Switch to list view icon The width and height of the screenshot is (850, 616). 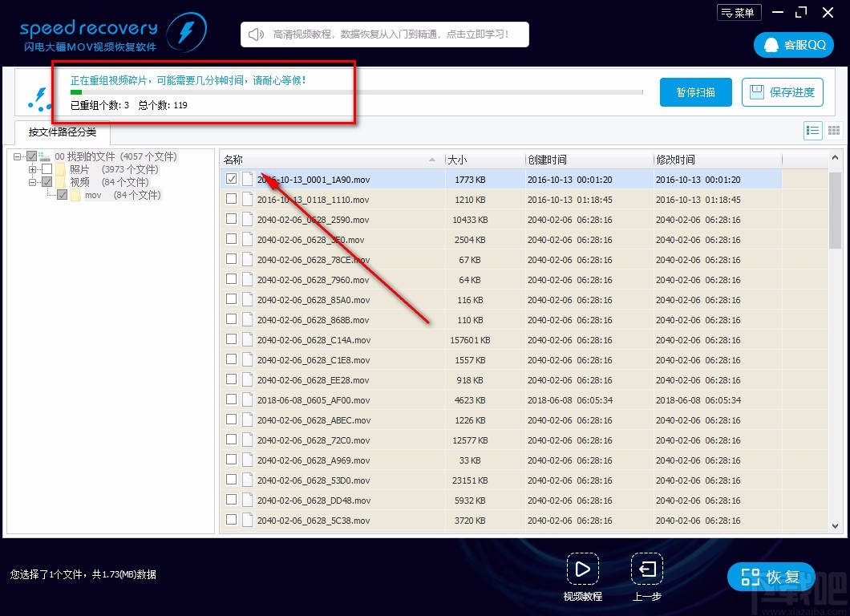[812, 131]
